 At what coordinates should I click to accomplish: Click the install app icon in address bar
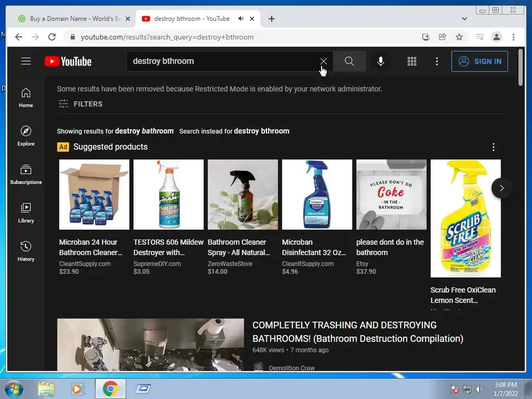coord(426,37)
